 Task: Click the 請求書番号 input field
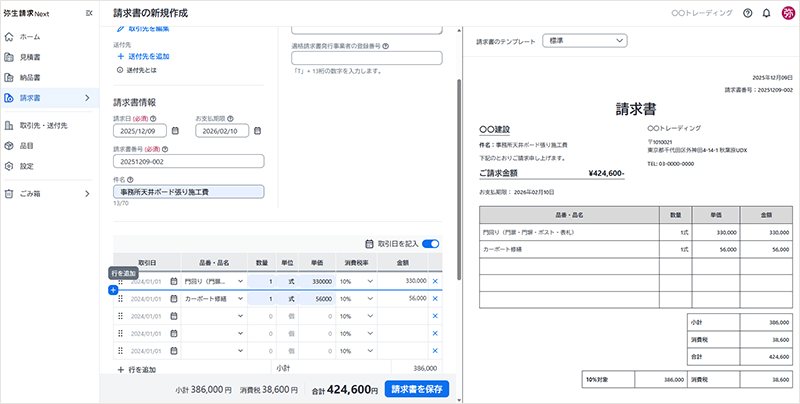tap(189, 161)
